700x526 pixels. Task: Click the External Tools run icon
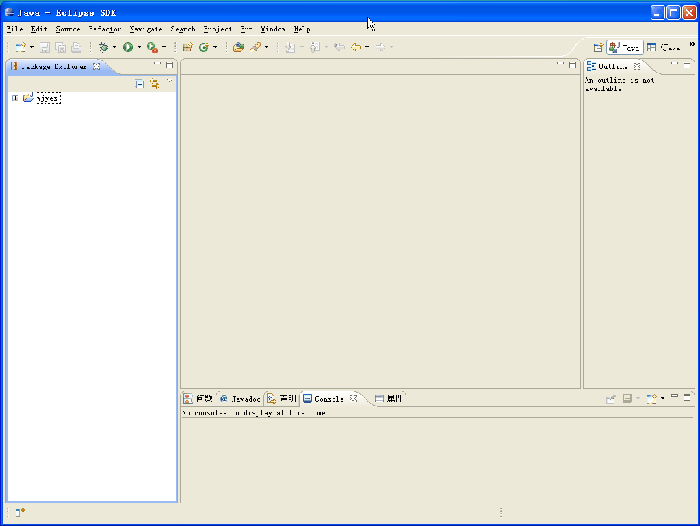[151, 47]
